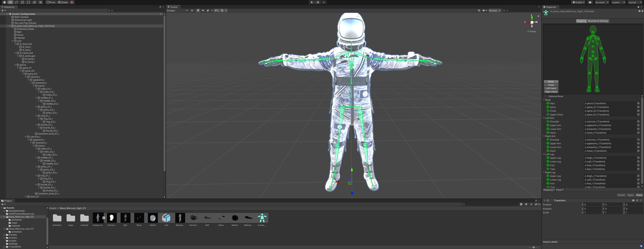The height and width of the screenshot is (249, 644).
Task: Select the Move tool in the top toolbar
Action: tap(10, 2)
